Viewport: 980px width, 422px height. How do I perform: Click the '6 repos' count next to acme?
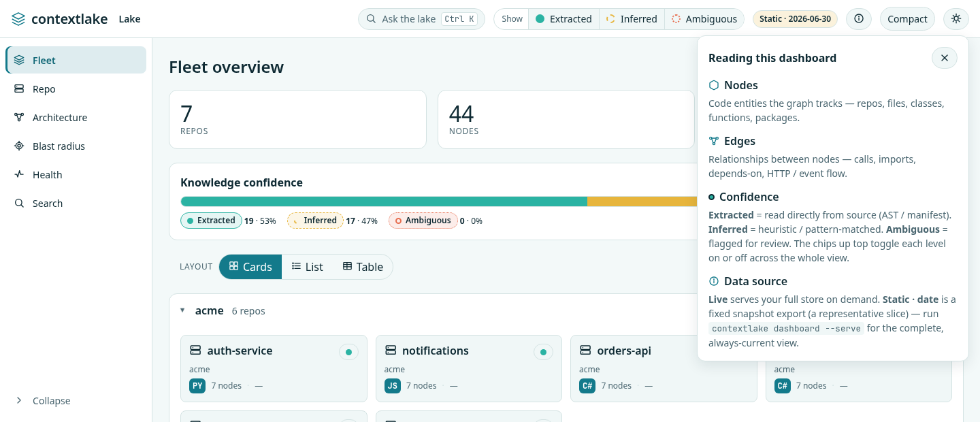tap(248, 311)
